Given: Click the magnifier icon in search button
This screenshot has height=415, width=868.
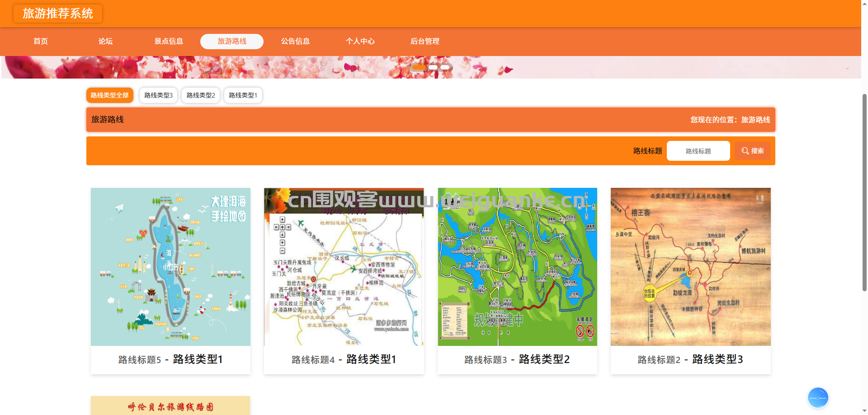Looking at the screenshot, I should coord(745,151).
